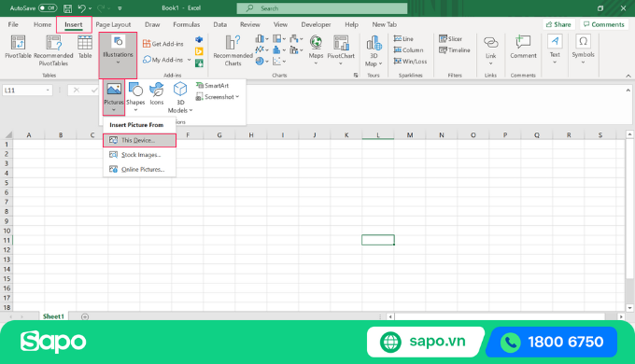Customize Quick Access Toolbar dropdown

click(120, 8)
